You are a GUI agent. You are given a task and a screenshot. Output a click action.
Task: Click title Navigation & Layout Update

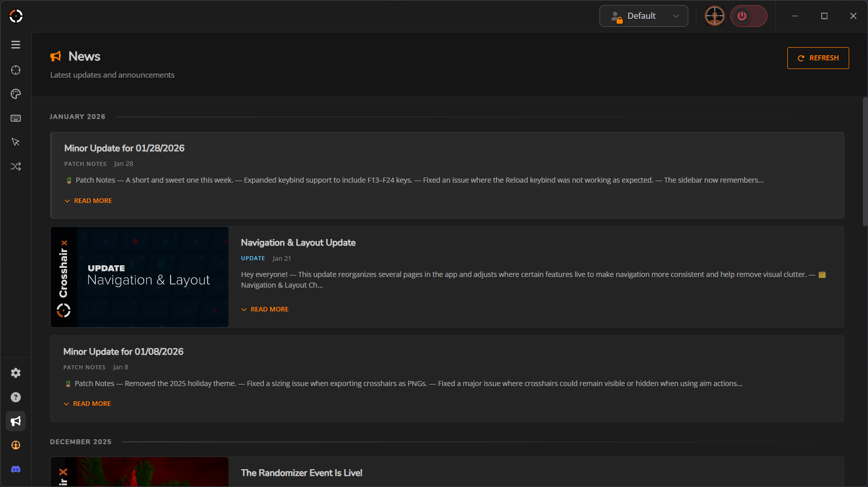click(298, 242)
